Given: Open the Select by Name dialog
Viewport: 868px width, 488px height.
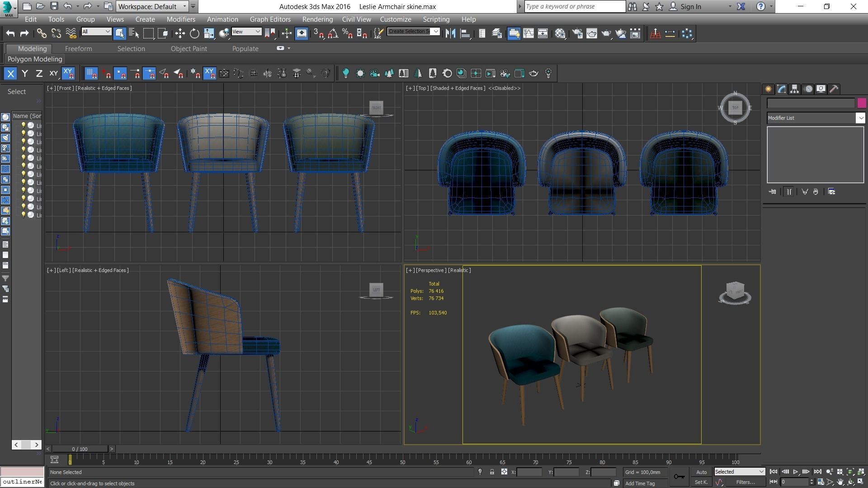Looking at the screenshot, I should click(x=134, y=33).
